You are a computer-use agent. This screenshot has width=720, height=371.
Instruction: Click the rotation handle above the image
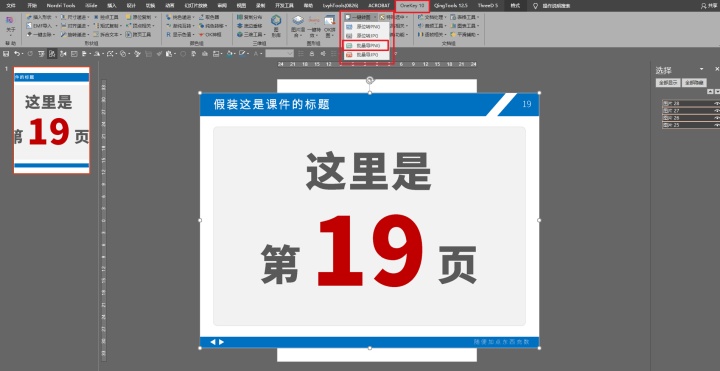[x=370, y=80]
